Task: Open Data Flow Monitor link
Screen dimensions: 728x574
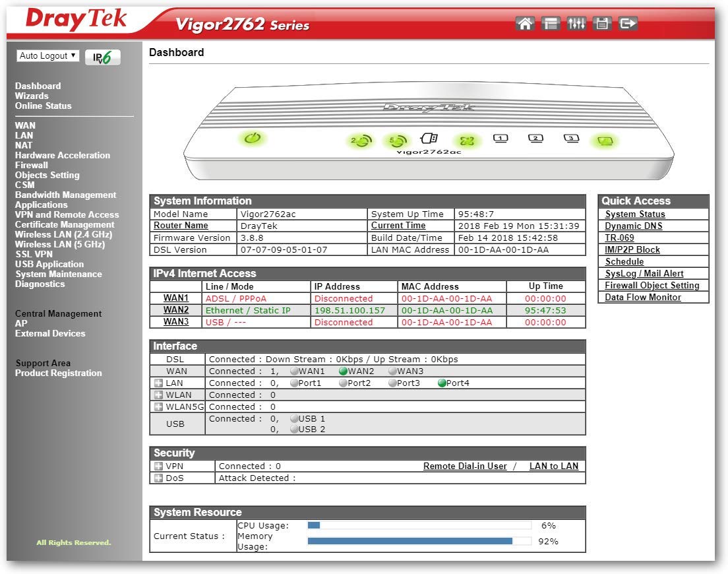Action: point(643,297)
